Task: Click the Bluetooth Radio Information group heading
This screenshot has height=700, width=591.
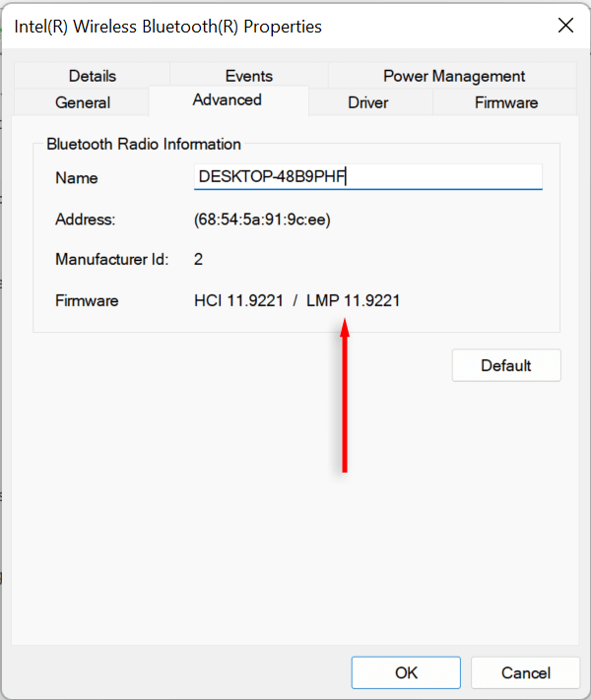Action: click(x=144, y=144)
